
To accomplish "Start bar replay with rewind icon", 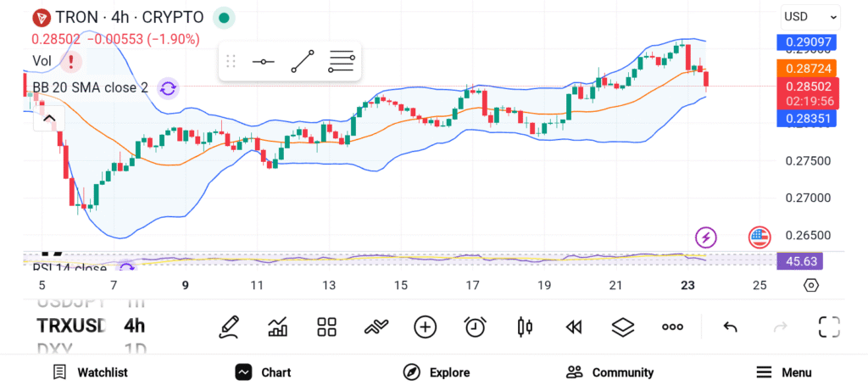I will [574, 327].
